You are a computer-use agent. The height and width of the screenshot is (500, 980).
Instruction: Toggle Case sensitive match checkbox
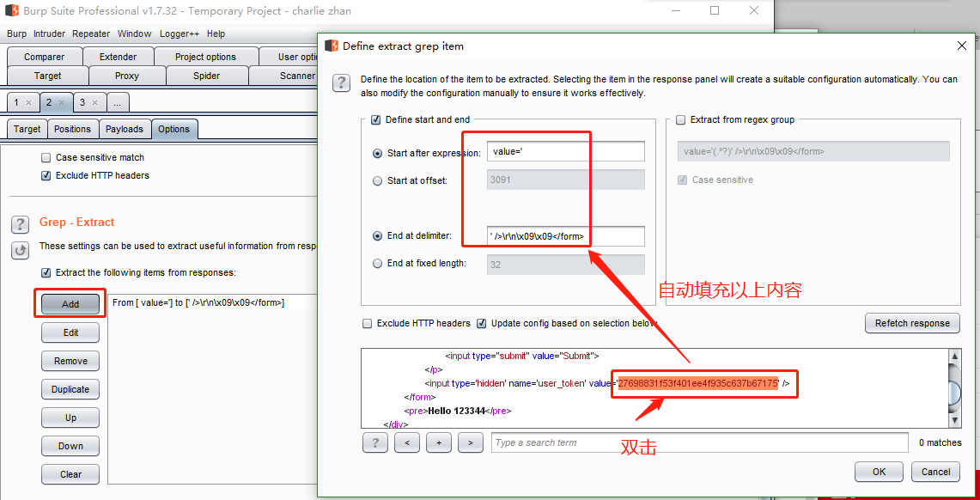click(46, 157)
